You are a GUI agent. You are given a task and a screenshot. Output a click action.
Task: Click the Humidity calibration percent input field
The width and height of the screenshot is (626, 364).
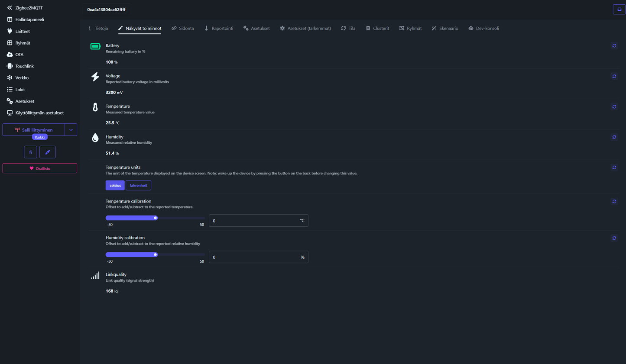click(x=254, y=257)
